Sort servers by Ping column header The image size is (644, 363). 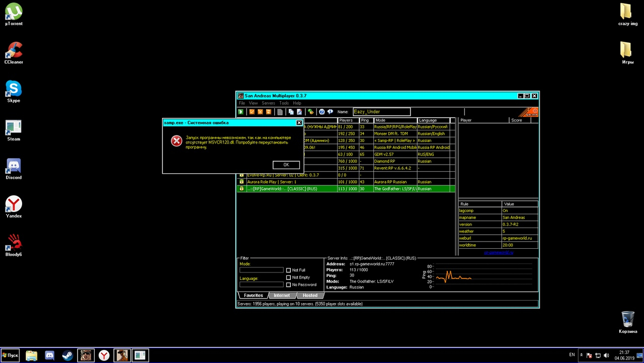tap(366, 120)
